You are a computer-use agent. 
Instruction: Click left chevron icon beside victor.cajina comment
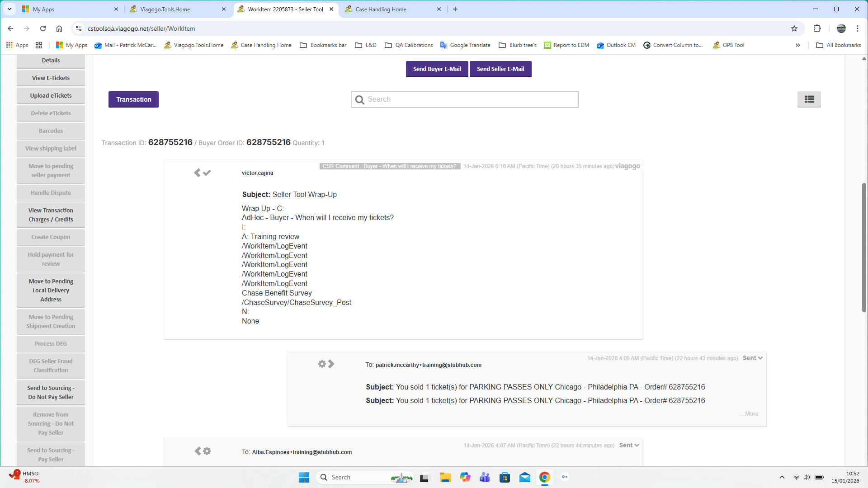pos(197,173)
